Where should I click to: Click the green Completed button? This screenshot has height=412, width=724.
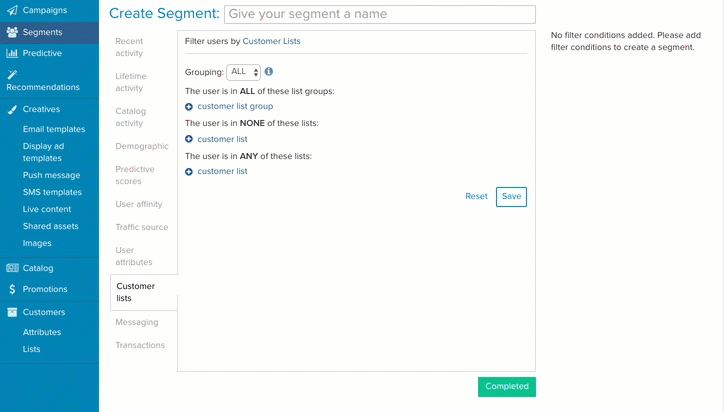(507, 387)
